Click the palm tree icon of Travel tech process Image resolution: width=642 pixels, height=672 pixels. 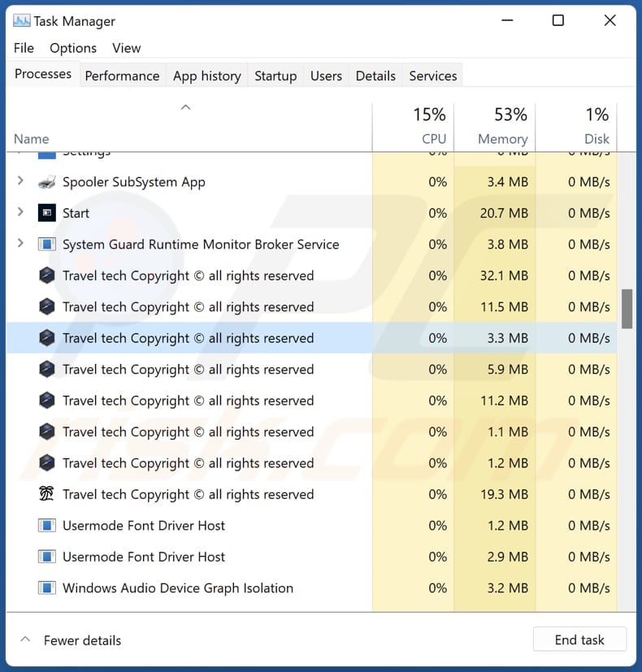[x=46, y=494]
